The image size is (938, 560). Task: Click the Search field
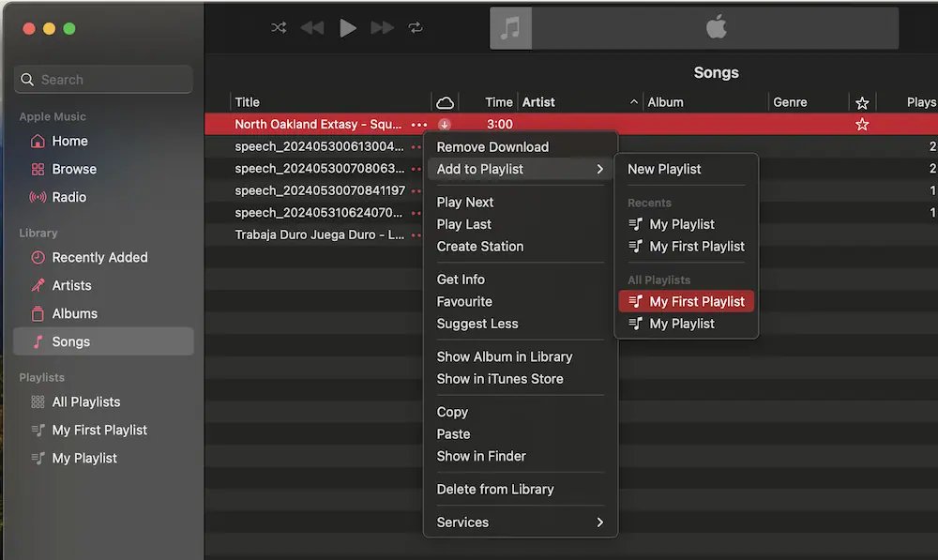coord(103,80)
